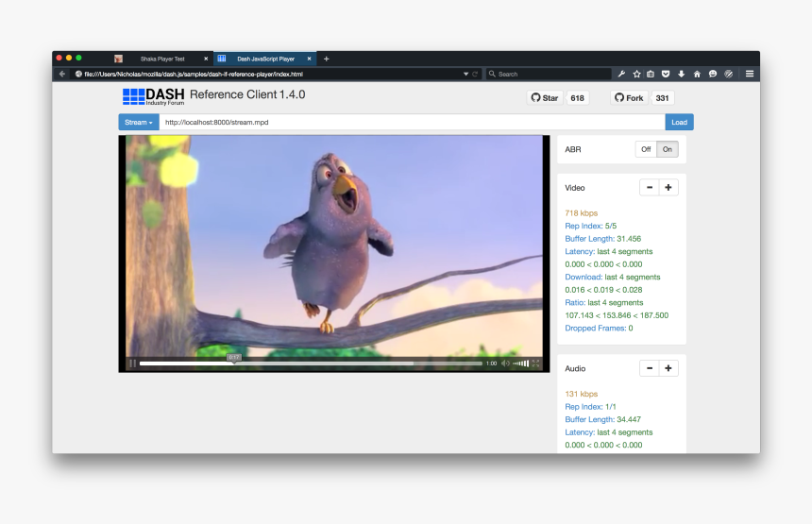
Task: Go to the browser home page icon
Action: [697, 74]
